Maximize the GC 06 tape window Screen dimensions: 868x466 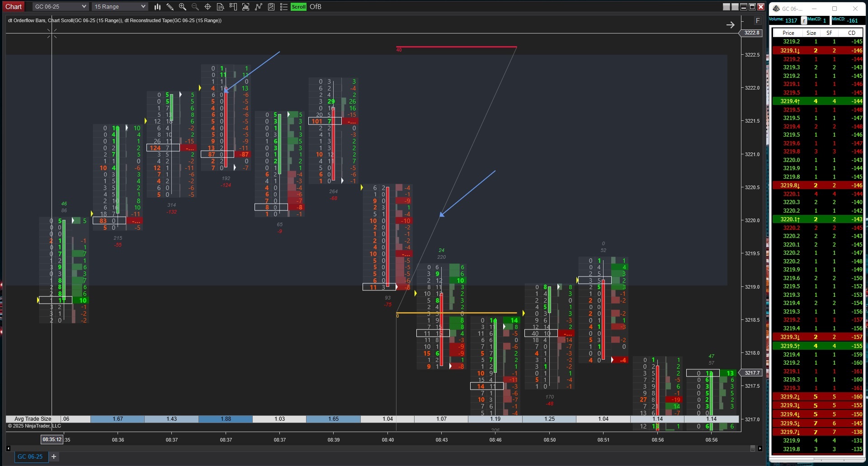tap(835, 9)
